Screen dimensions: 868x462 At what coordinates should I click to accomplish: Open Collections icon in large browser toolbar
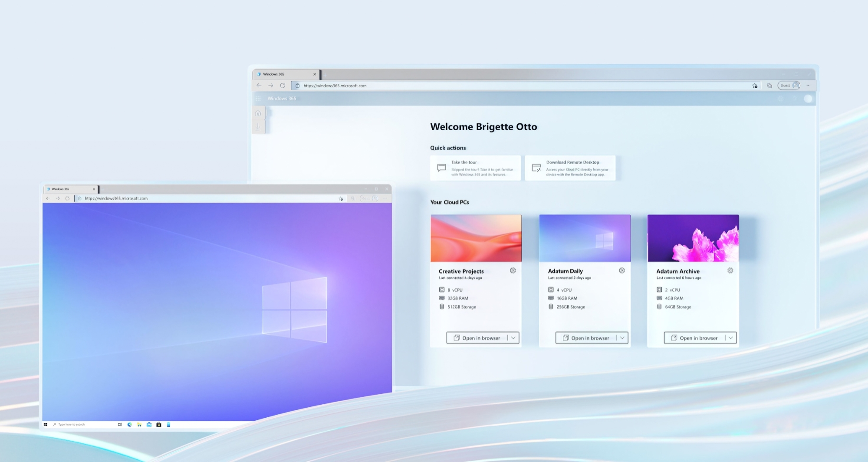tap(769, 86)
